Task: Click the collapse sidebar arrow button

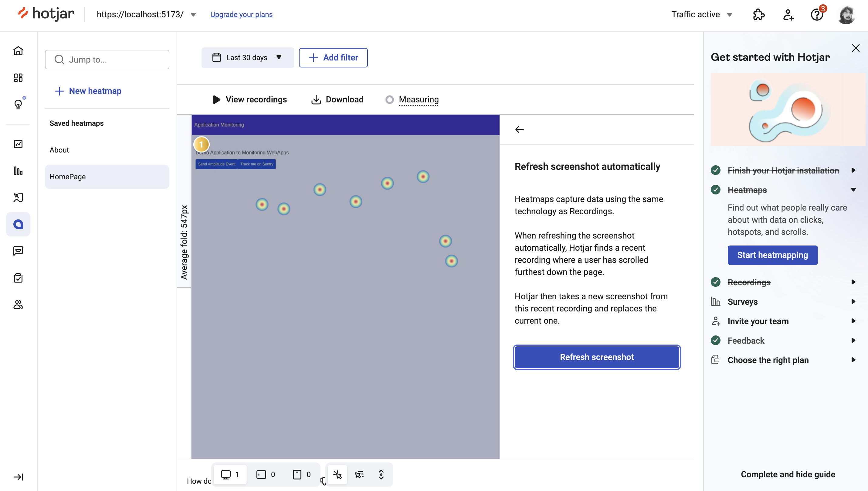Action: coord(18,477)
